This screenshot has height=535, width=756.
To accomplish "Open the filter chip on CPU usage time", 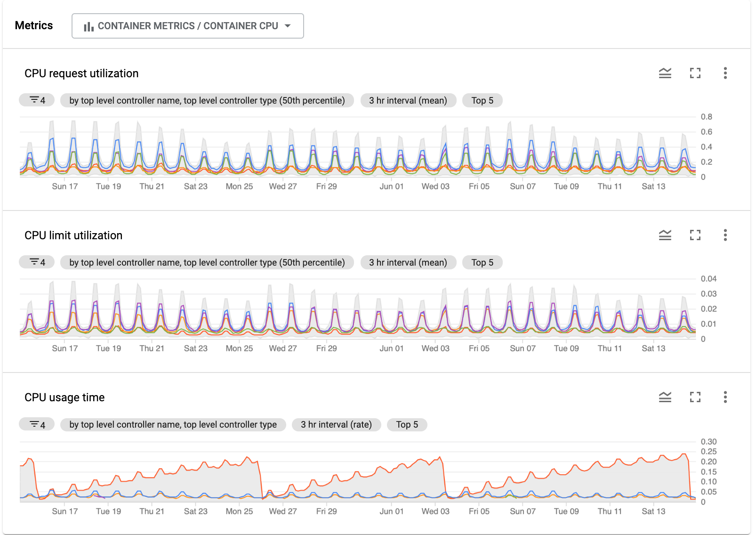I will (36, 424).
